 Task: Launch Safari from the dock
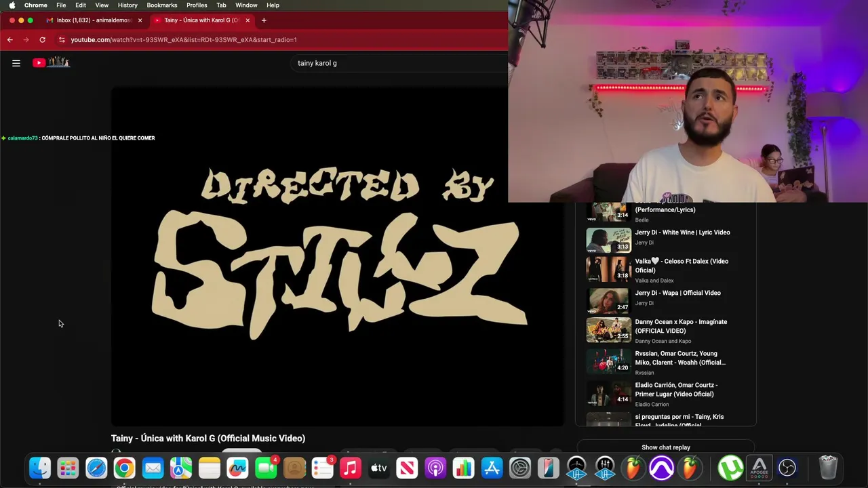pyautogui.click(x=96, y=468)
